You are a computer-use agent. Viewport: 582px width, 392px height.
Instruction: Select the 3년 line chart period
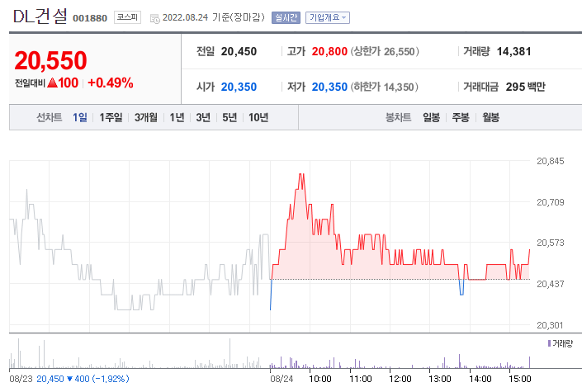point(203,117)
